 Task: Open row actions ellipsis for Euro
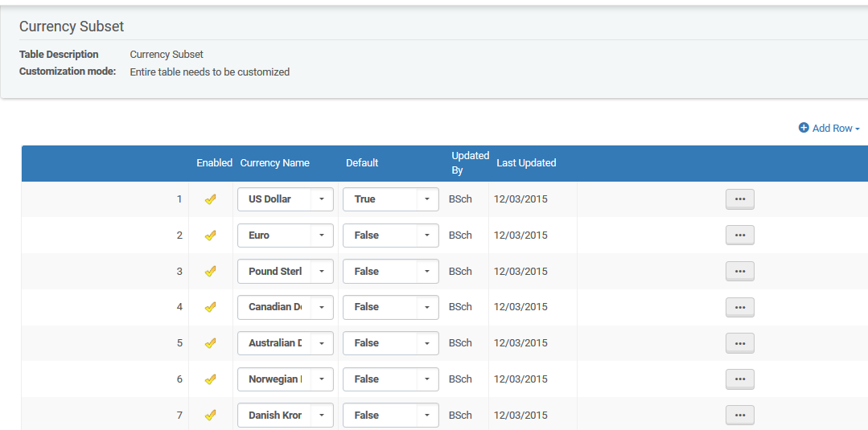[739, 235]
